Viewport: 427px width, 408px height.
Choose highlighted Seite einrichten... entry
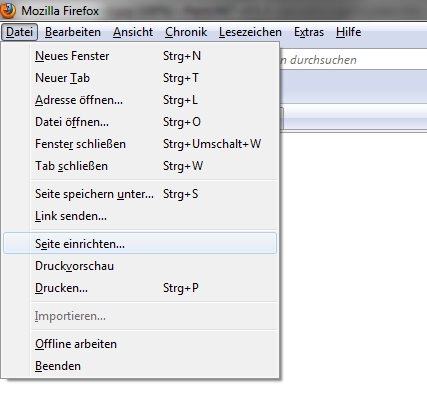coord(140,244)
